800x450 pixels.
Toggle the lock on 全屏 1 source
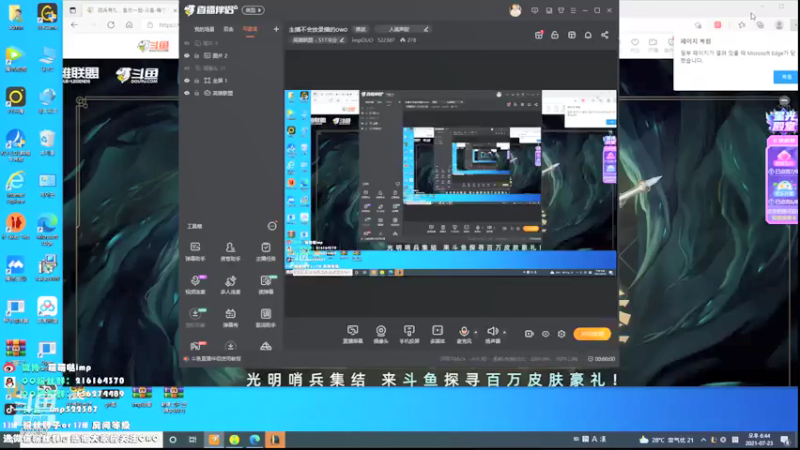(196, 81)
